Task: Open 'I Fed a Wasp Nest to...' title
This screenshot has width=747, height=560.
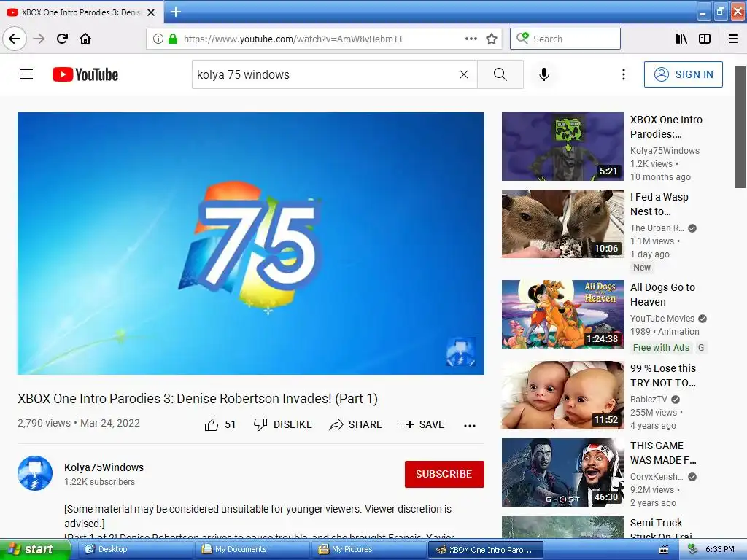Action: point(659,204)
